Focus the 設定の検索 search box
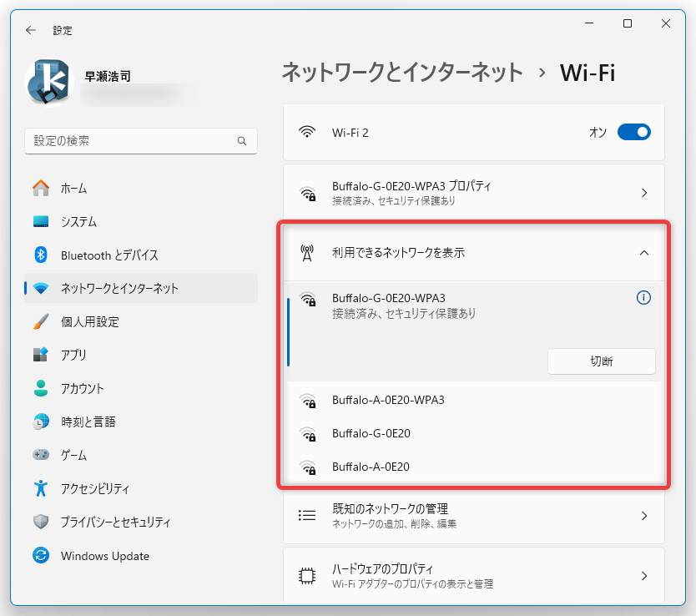 pyautogui.click(x=141, y=141)
